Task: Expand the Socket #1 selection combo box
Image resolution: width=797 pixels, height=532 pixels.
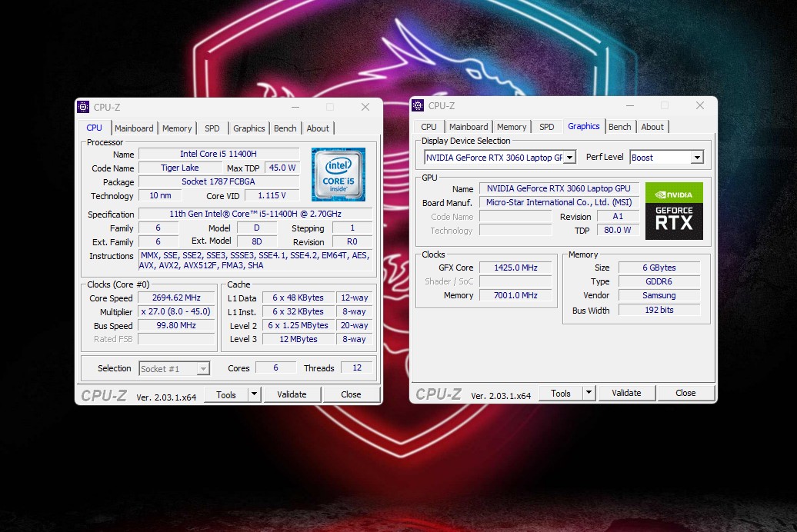Action: coord(203,369)
